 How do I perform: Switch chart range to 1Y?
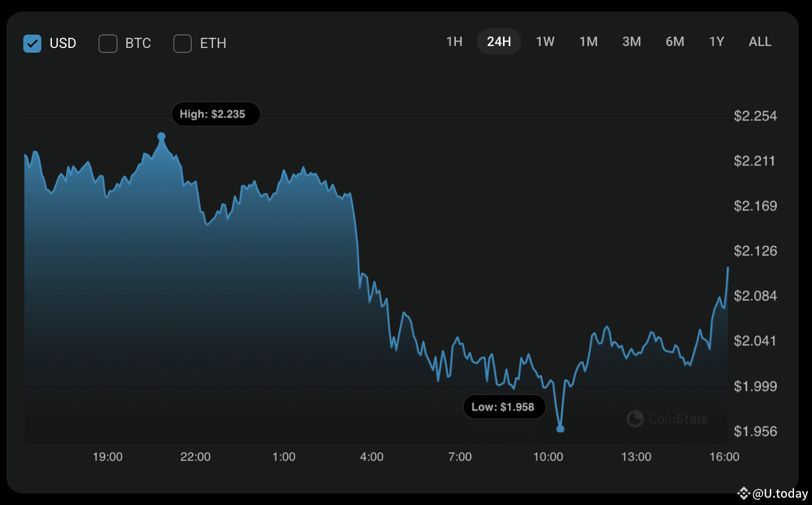pyautogui.click(x=716, y=42)
